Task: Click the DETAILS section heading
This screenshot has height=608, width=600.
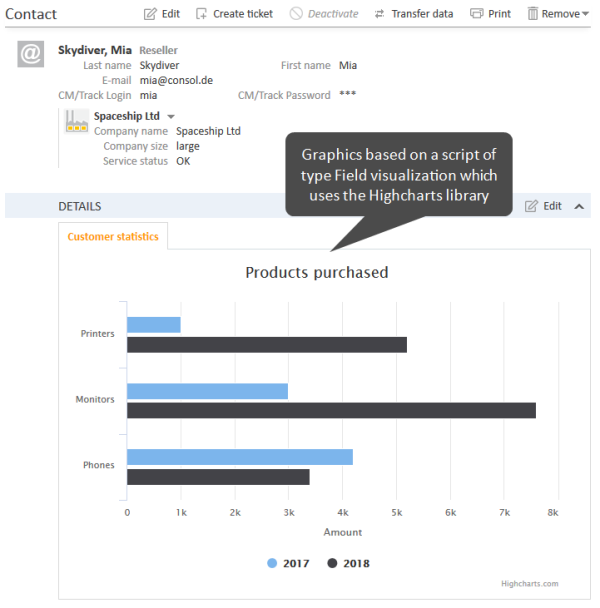Action: (80, 206)
